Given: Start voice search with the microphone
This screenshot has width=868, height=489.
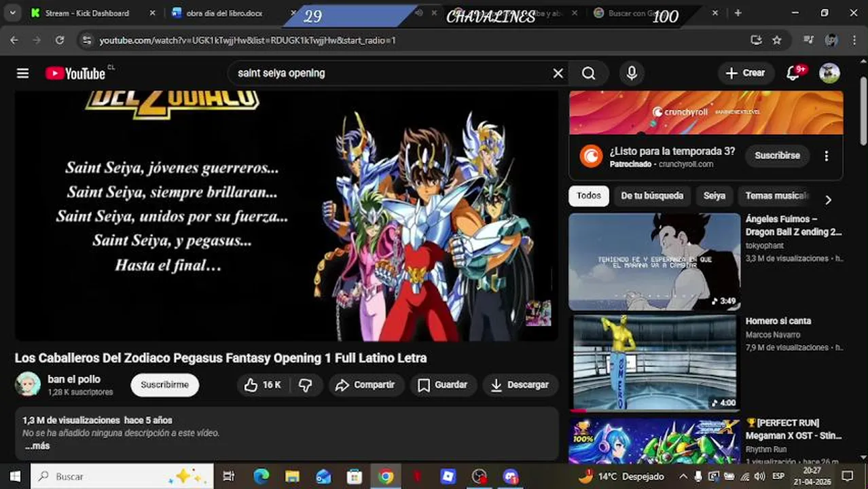Looking at the screenshot, I should point(632,73).
